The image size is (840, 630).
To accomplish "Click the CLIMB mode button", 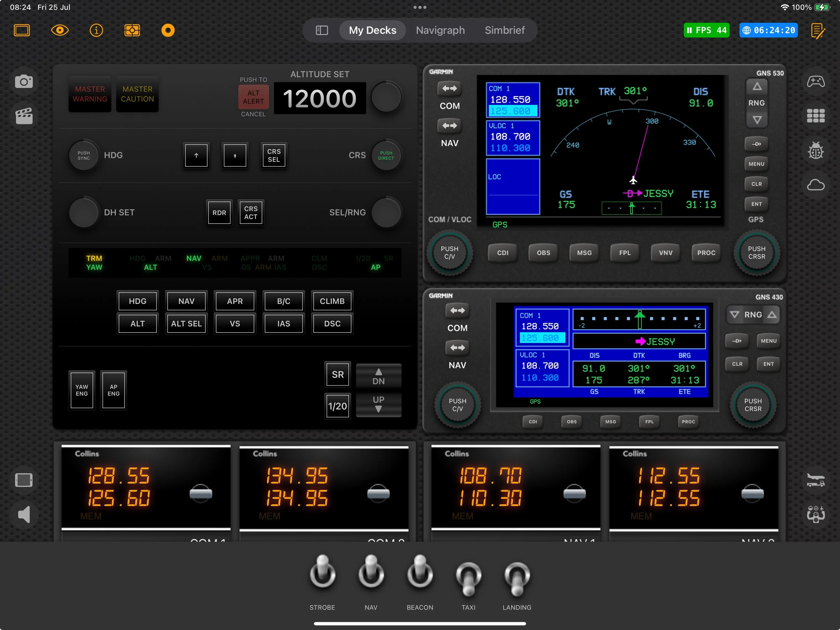I will [x=332, y=301].
